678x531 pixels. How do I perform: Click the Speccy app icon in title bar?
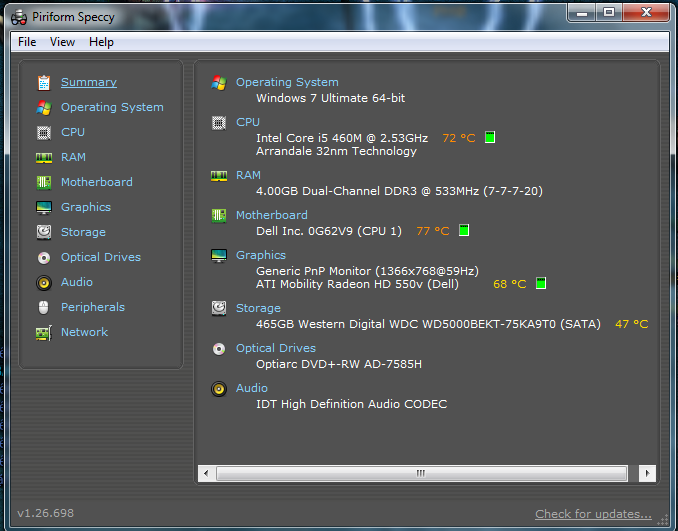(x=19, y=17)
